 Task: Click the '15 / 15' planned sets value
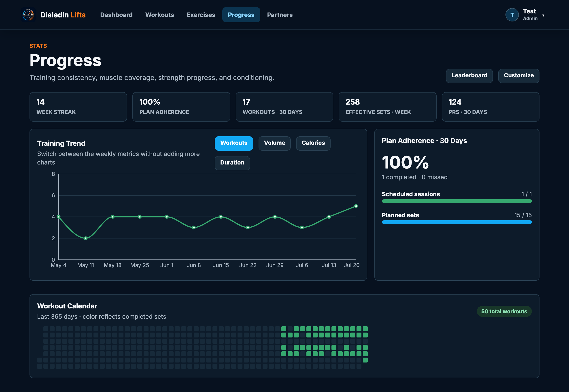click(523, 215)
